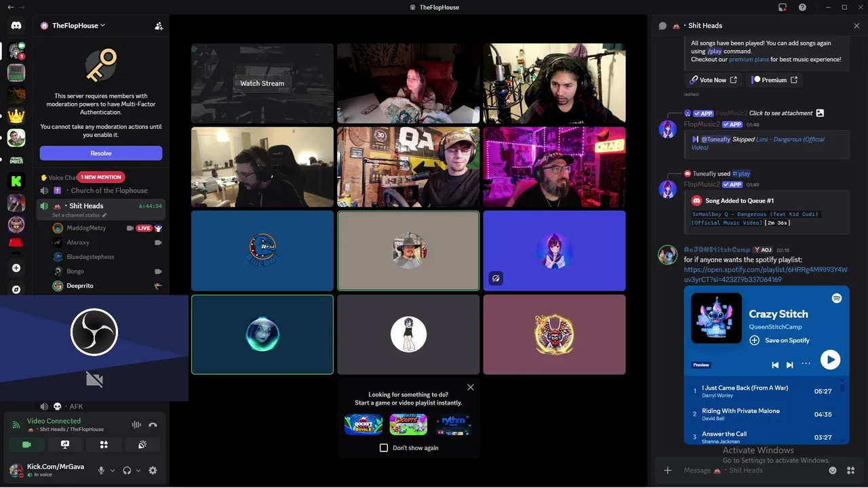Image resolution: width=868 pixels, height=488 pixels.
Task: Open Discover servers compass icon
Action: click(x=16, y=289)
